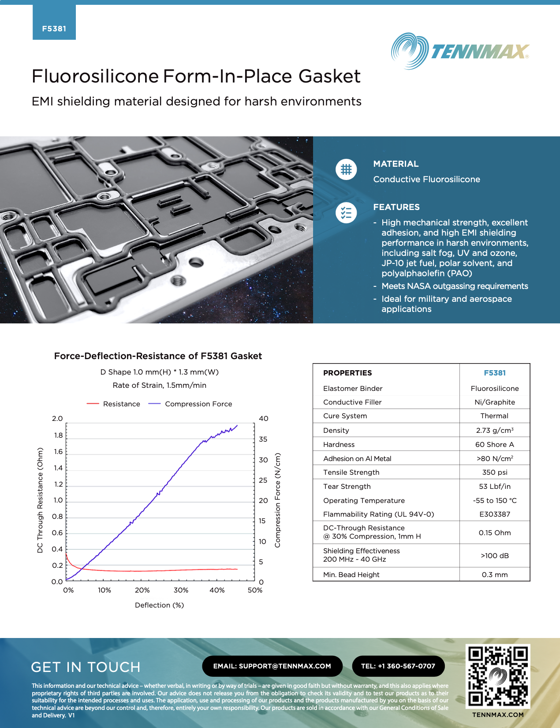
Task: Click the '0.15 Ohm' resistance value
Action: click(x=495, y=533)
